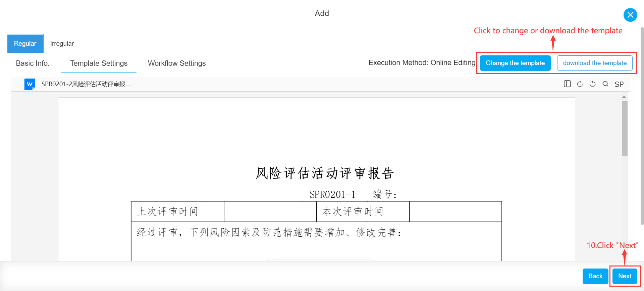The image size is (644, 291).
Task: Click the Change the template button
Action: point(515,63)
